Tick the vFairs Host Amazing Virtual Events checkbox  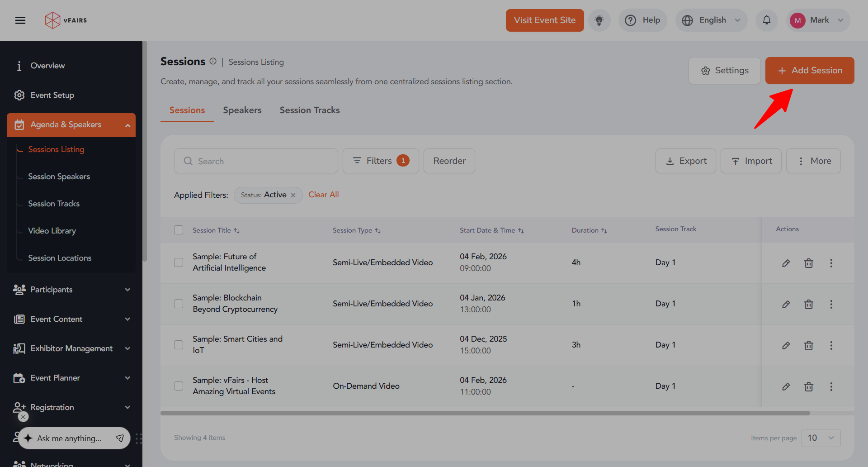179,386
